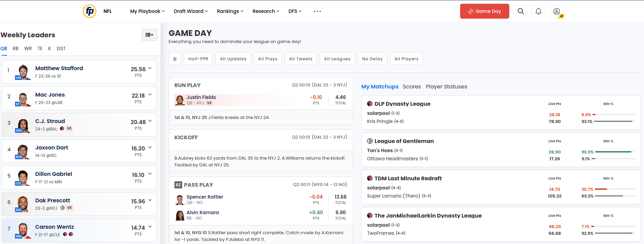Open the search magnifier icon
Screen dimensions: 644x244
pos(520,11)
